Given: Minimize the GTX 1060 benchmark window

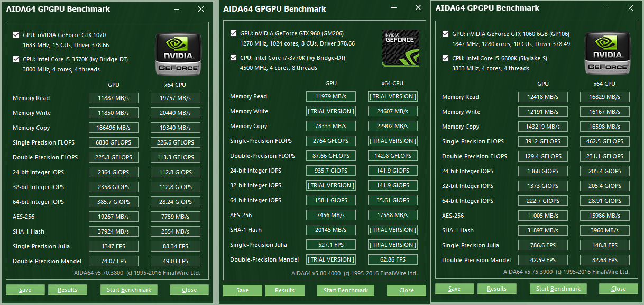Looking at the screenshot, I should [x=606, y=8].
